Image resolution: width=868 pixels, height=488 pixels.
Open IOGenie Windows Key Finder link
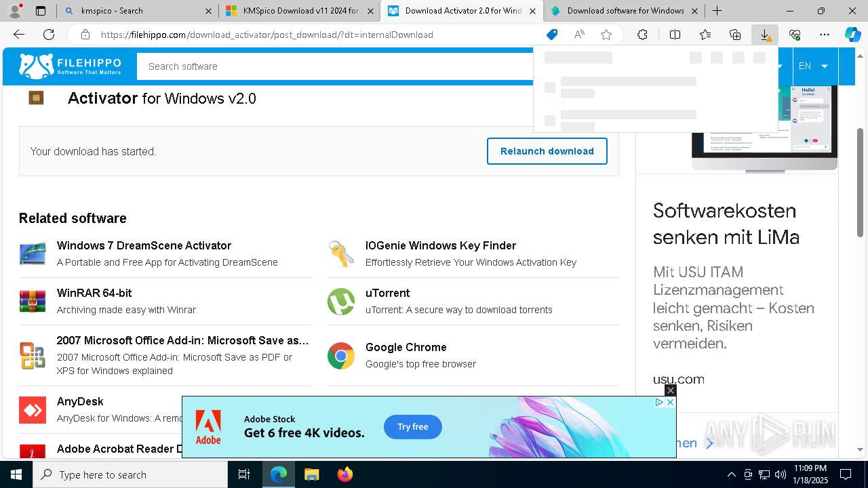[441, 245]
